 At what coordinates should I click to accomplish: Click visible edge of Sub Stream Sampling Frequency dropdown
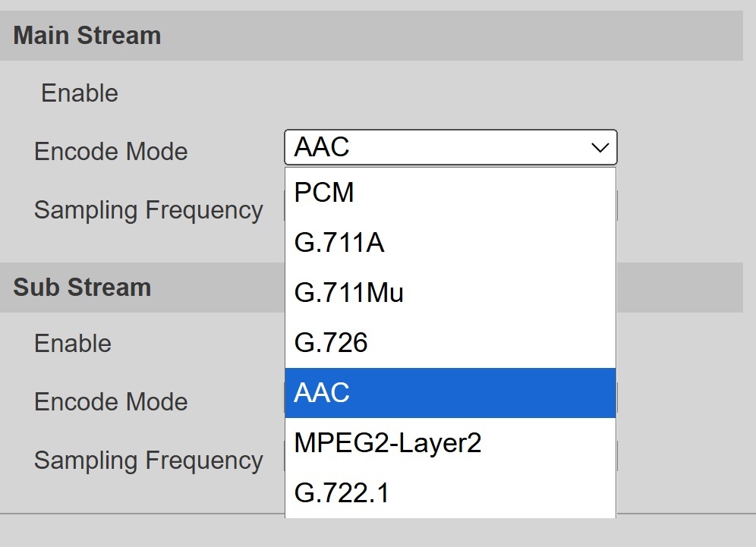(x=617, y=456)
